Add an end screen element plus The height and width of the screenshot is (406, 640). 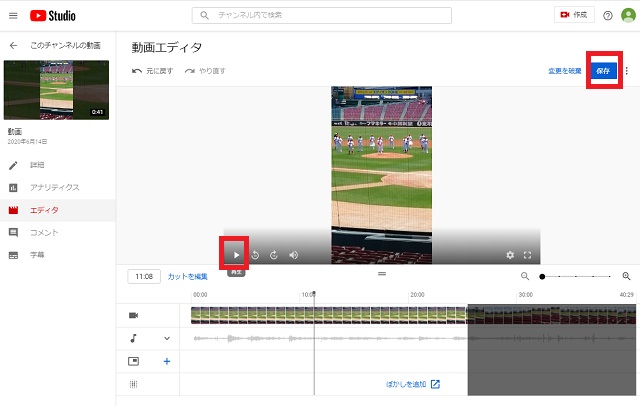click(167, 361)
